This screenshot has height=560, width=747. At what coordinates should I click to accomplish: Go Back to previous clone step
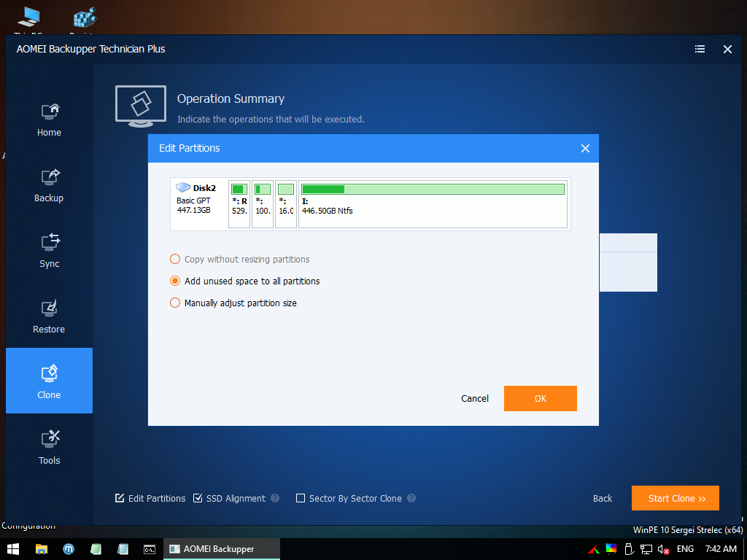(x=602, y=499)
